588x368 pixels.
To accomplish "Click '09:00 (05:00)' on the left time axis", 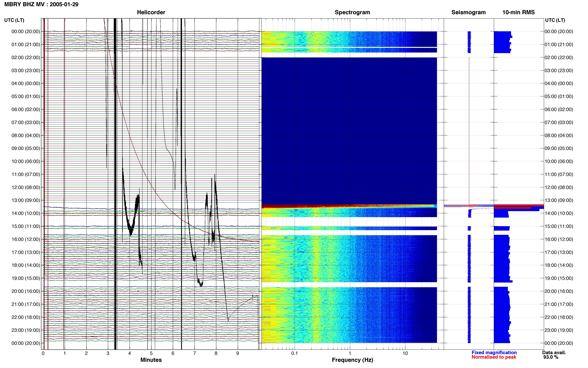I will (x=26, y=148).
